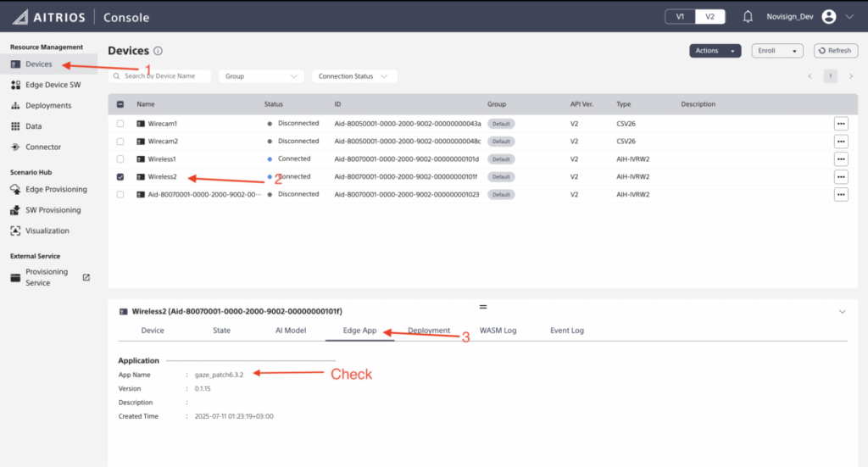Switch to the AI Model tab

[291, 331]
